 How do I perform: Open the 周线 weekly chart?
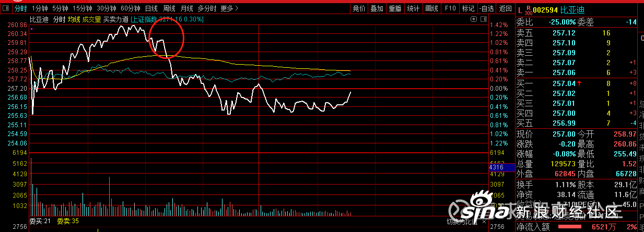click(x=169, y=8)
